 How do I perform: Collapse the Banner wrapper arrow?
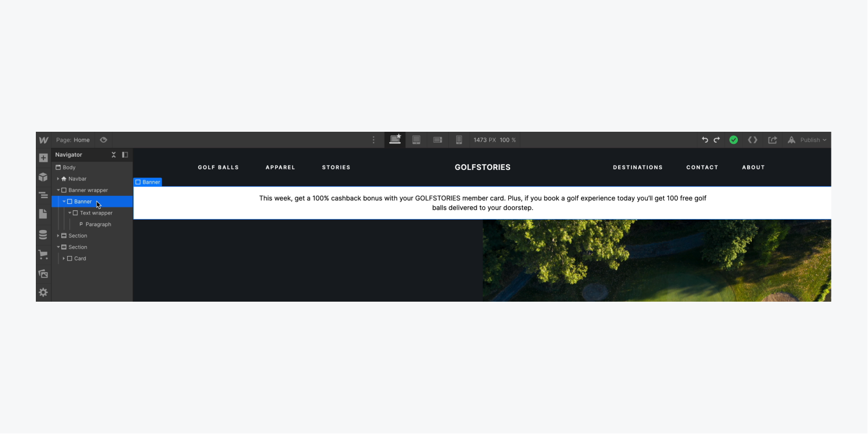click(x=58, y=190)
